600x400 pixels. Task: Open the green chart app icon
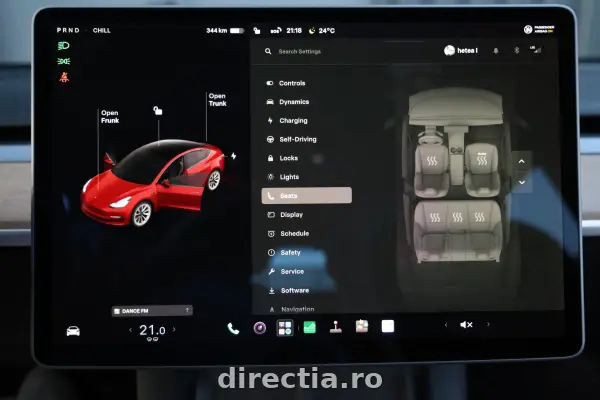310,328
